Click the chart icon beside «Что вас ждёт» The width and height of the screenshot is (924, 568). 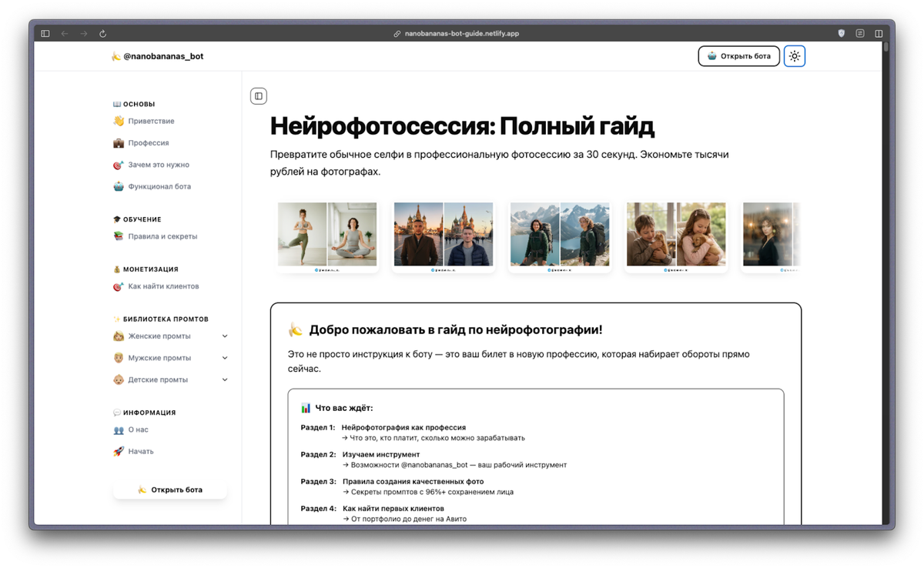coord(306,408)
